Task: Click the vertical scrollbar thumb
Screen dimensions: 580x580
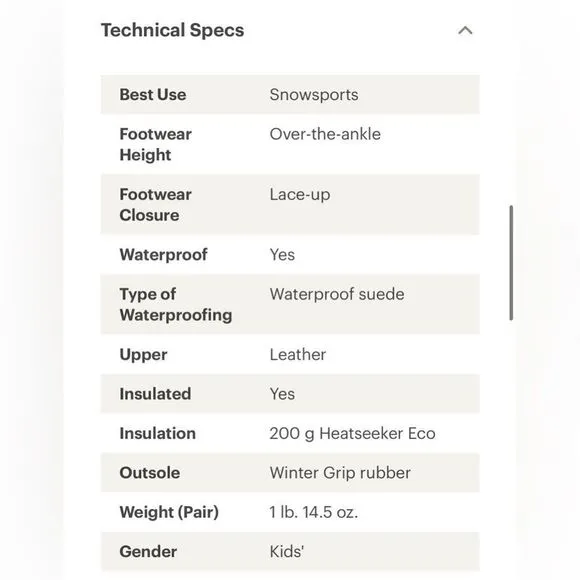Action: click(x=511, y=263)
